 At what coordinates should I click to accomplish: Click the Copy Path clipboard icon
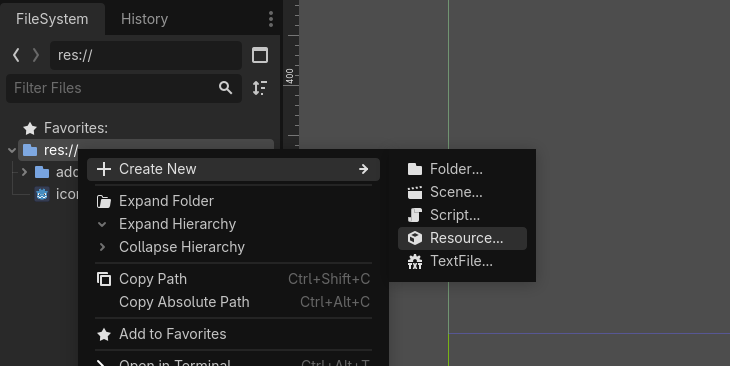104,279
